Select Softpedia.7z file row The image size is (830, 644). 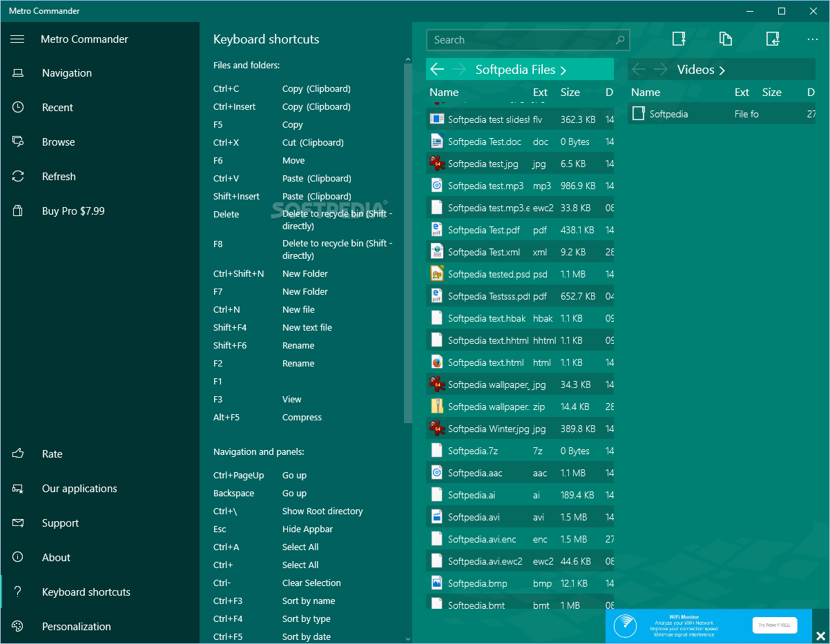(520, 451)
